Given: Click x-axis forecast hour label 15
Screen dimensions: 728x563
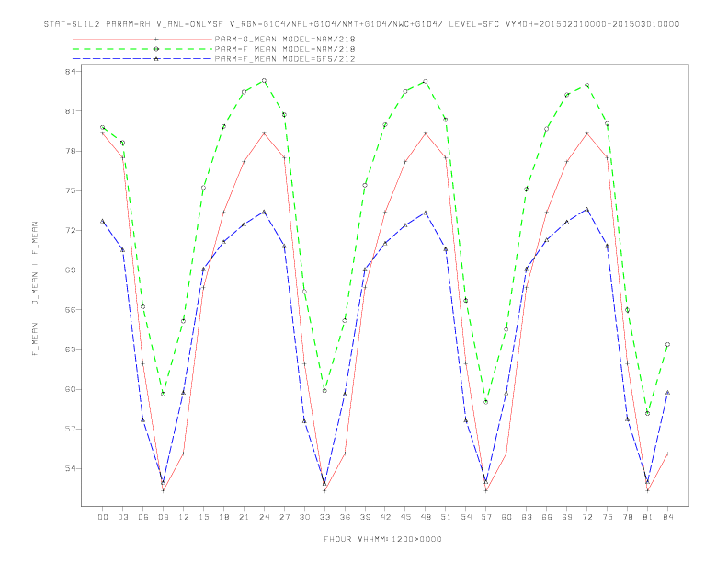Looking at the screenshot, I should tap(204, 517).
